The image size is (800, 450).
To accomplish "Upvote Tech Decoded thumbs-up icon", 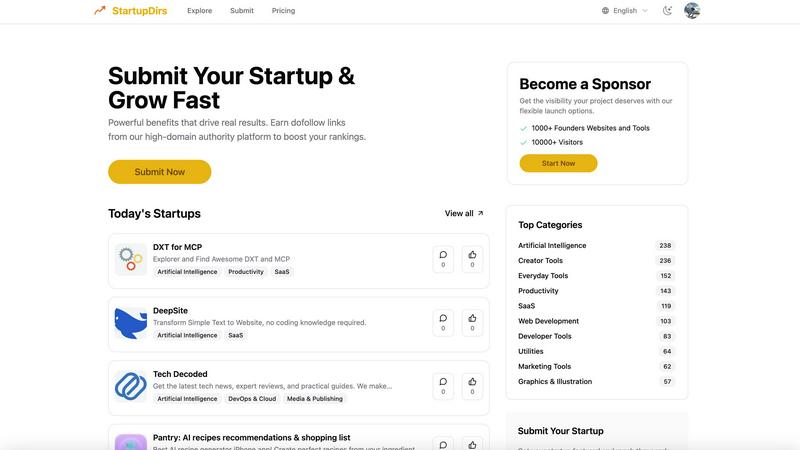I will [472, 385].
